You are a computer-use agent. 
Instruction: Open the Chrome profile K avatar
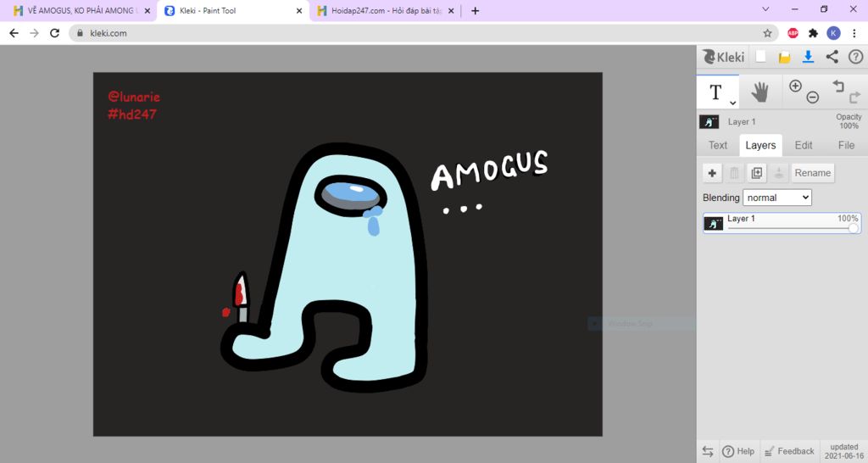click(x=833, y=33)
